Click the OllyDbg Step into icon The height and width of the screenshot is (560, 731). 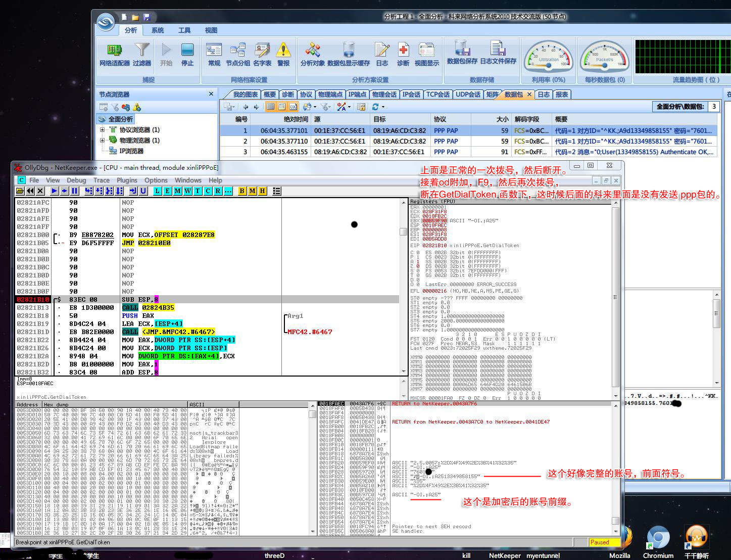89,191
